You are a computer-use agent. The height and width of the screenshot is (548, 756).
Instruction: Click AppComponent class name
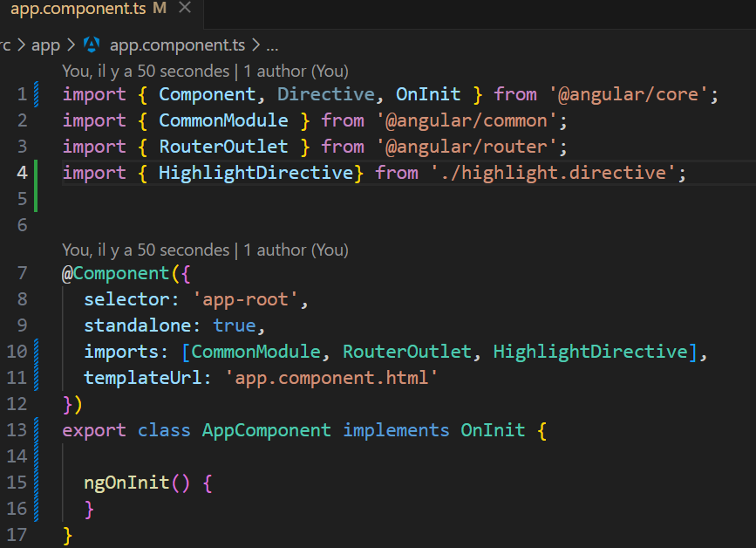(x=266, y=430)
